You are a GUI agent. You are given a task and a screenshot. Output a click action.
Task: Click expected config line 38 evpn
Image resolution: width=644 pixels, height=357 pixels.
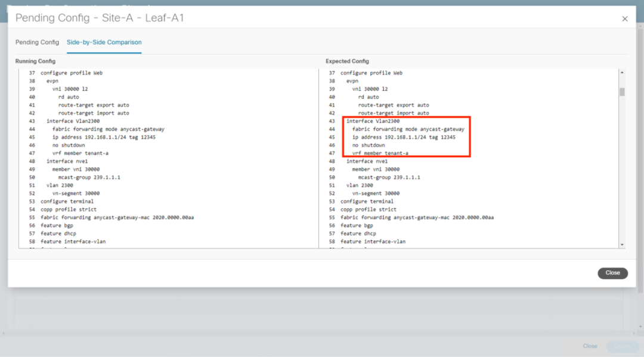tap(352, 81)
